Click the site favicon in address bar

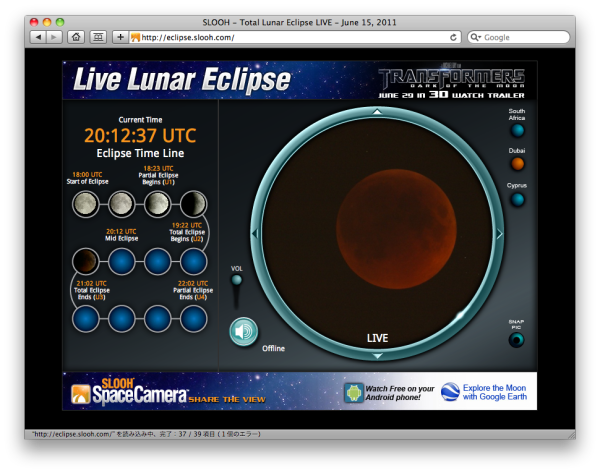(135, 37)
